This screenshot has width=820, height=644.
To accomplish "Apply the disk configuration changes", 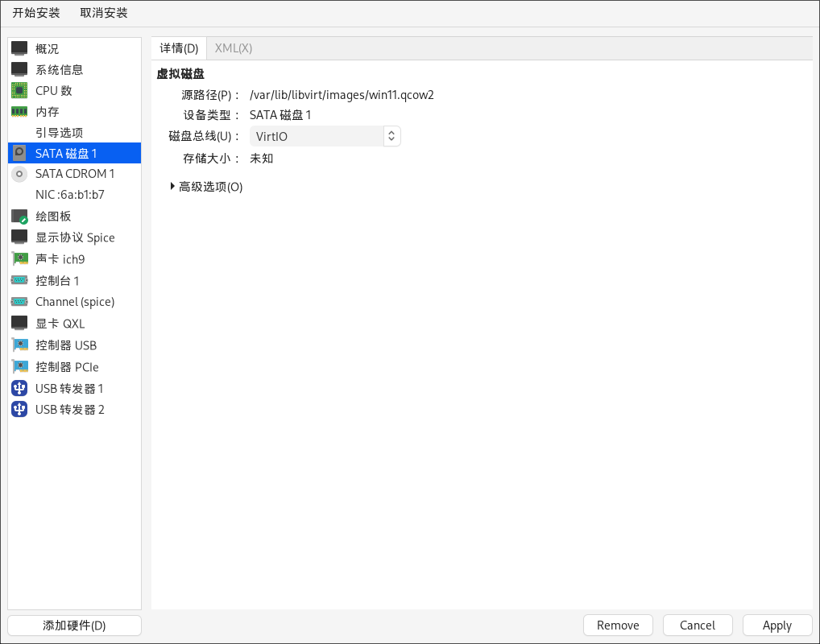I will click(776, 625).
